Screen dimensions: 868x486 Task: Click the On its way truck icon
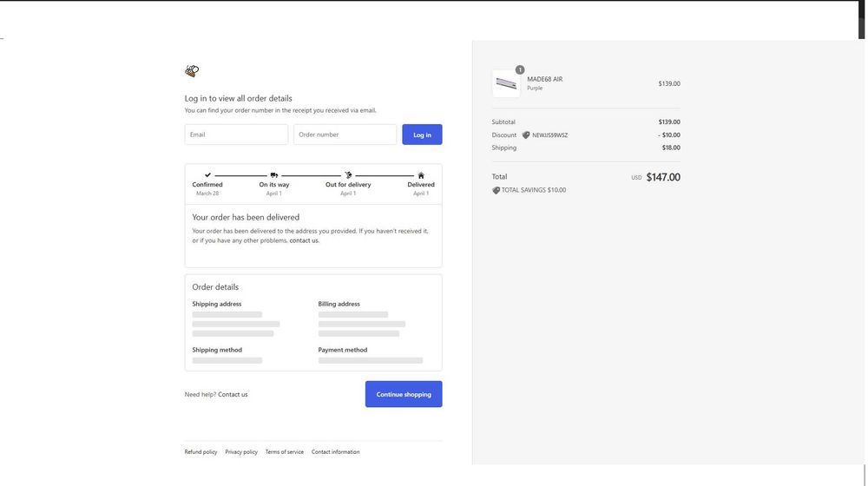coord(274,175)
